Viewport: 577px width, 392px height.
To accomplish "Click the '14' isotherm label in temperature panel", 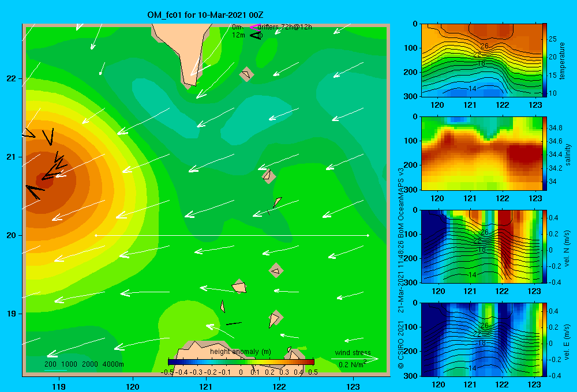I will pyautogui.click(x=473, y=89).
